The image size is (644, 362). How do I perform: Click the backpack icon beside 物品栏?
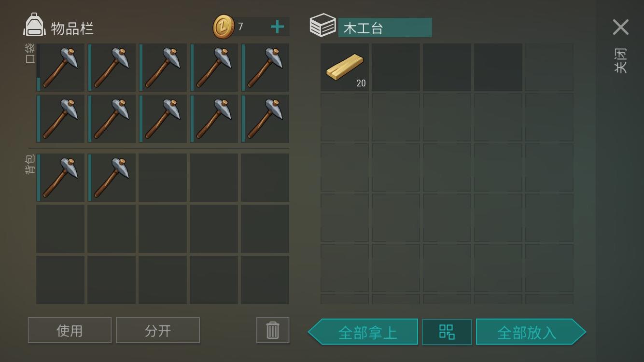pyautogui.click(x=34, y=25)
